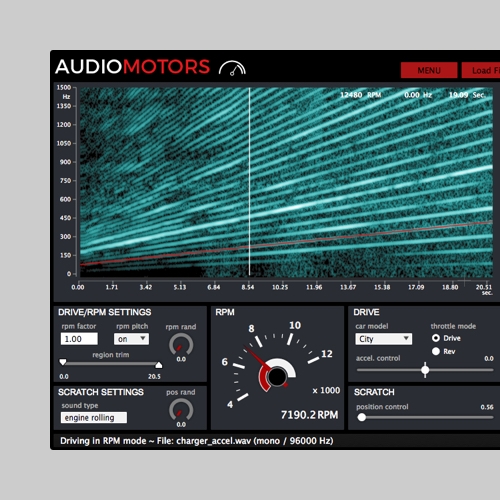Open the sound type engine rolling selector
500x500 pixels.
click(94, 418)
